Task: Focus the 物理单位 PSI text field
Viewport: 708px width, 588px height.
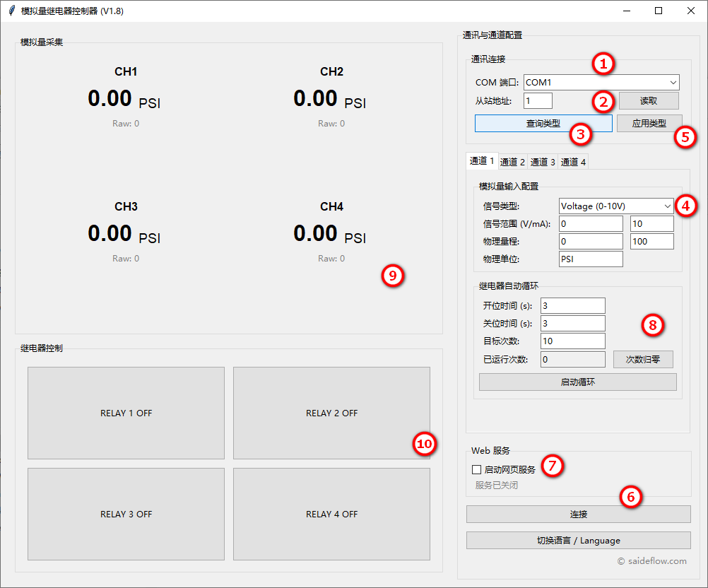Action: coord(590,259)
